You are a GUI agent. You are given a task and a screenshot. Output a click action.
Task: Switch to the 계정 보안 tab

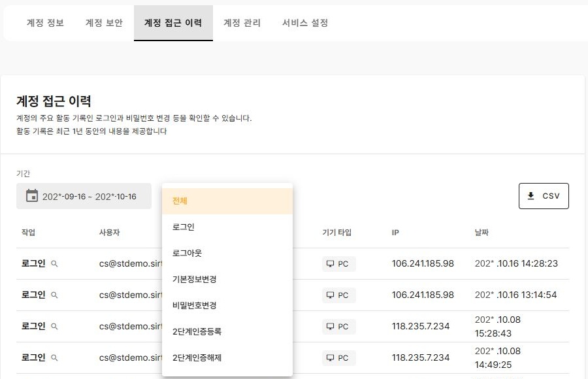pos(105,23)
